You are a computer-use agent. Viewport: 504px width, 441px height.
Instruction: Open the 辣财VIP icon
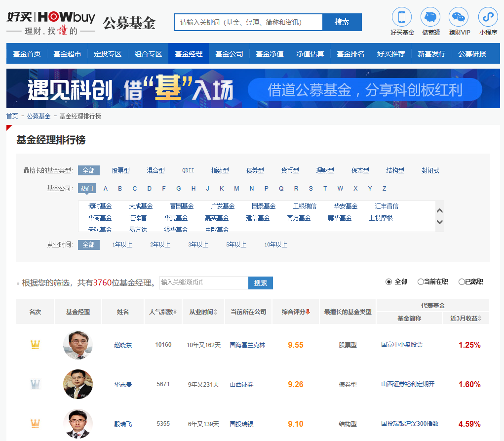[458, 16]
